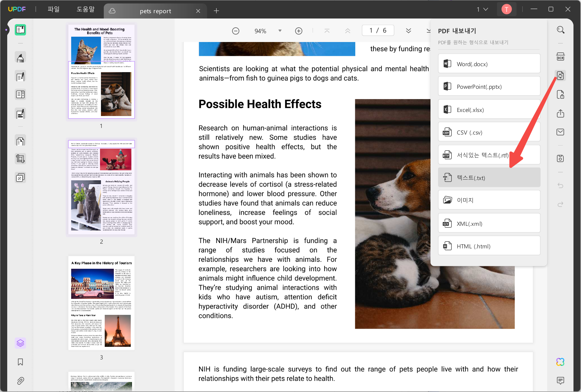581x392 pixels.
Task: Open the UPDF AI assistant icon
Action: click(x=560, y=362)
